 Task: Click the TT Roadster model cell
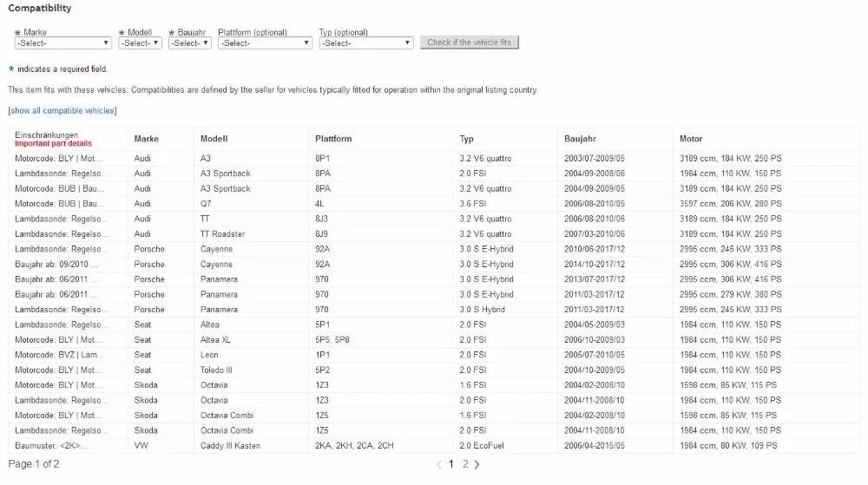(x=222, y=234)
